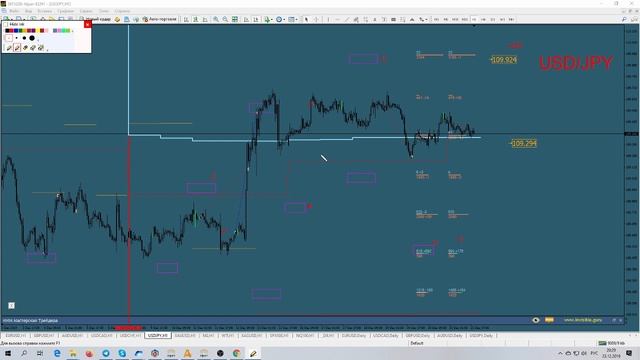
Task: Switch chart to line chart style
Action: pos(205,19)
